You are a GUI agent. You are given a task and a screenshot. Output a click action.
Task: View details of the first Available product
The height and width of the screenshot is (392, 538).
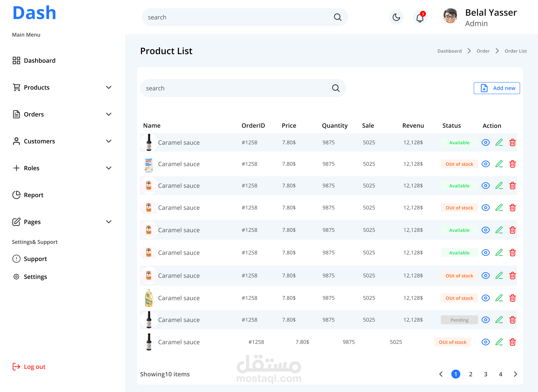(x=486, y=143)
